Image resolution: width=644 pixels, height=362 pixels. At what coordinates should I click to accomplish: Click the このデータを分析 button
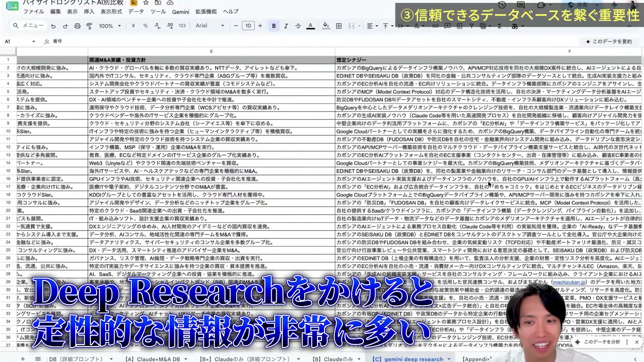pyautogui.click(x=598, y=342)
